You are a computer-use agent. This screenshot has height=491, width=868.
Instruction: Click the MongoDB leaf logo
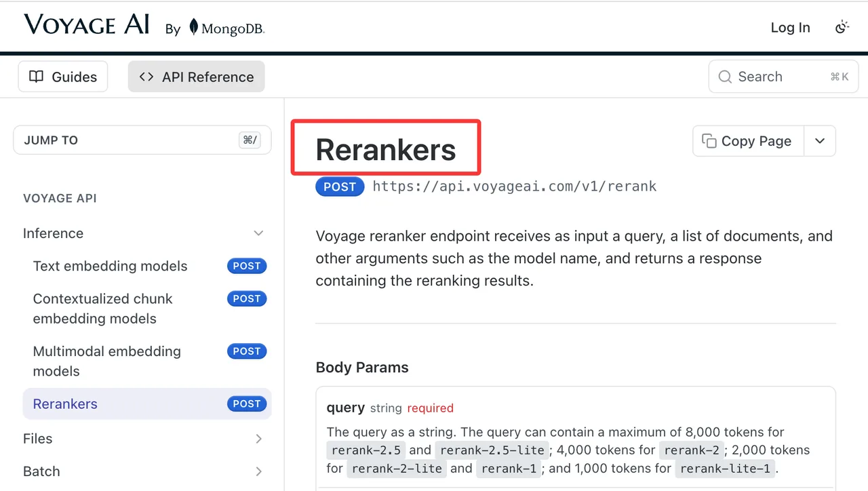(x=194, y=27)
